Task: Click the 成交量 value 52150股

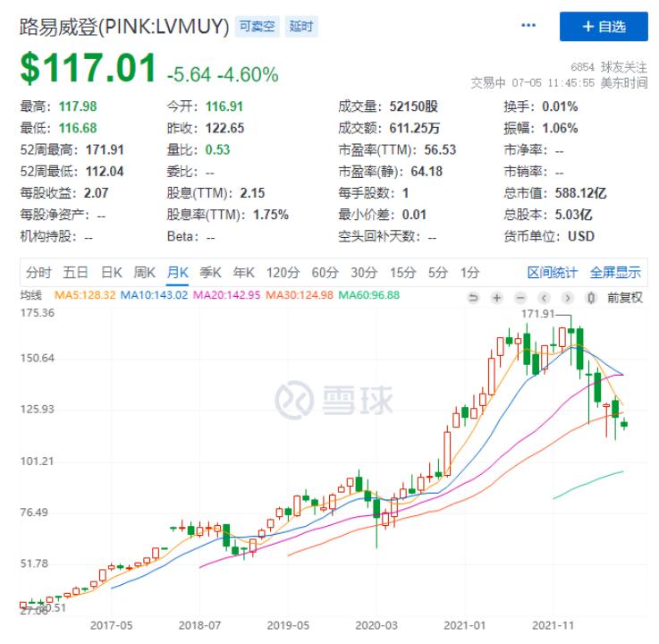Action: (414, 106)
